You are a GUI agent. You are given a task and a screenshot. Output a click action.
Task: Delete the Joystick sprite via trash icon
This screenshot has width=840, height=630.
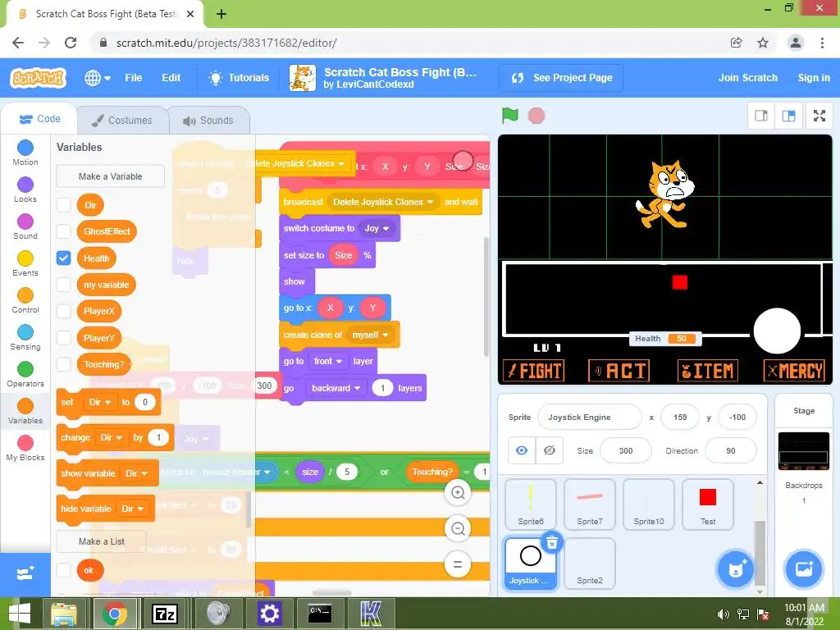pos(552,543)
